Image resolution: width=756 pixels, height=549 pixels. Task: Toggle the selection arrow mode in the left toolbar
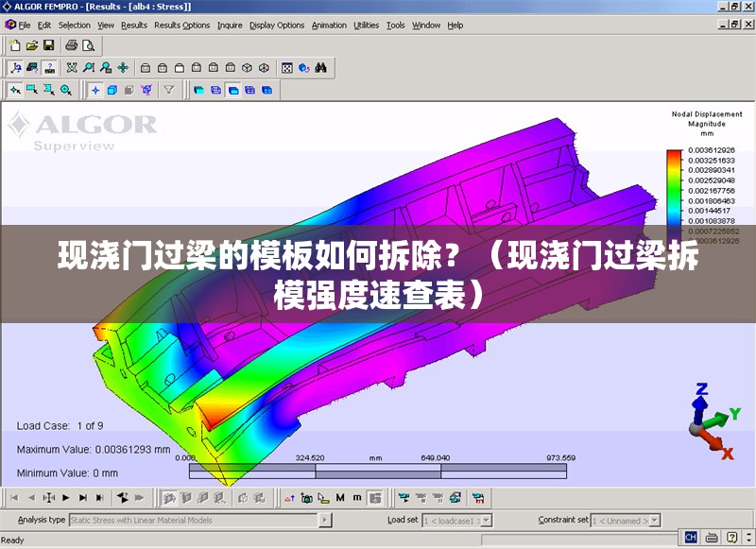pos(14,92)
